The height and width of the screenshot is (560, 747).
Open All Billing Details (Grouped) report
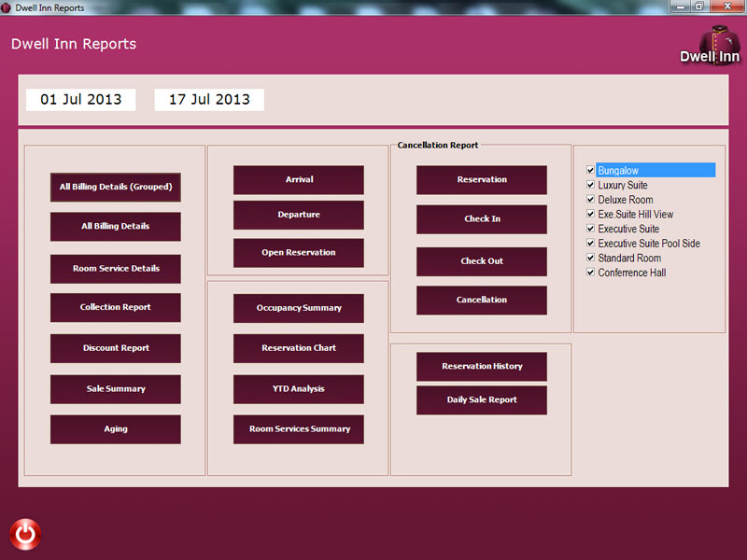point(116,187)
